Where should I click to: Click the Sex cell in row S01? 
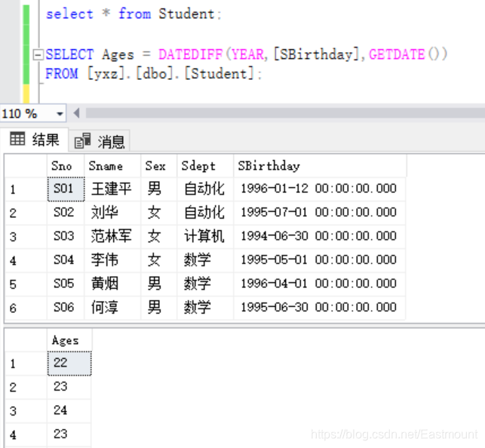tap(159, 189)
